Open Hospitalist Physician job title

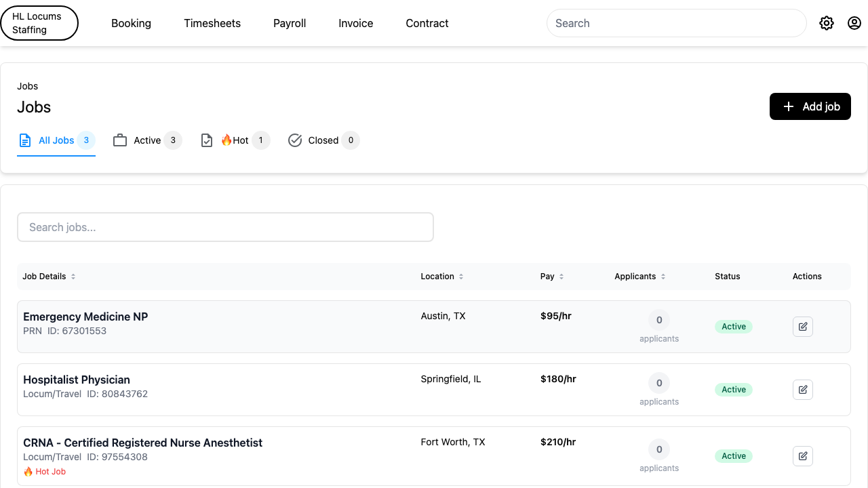(x=77, y=380)
